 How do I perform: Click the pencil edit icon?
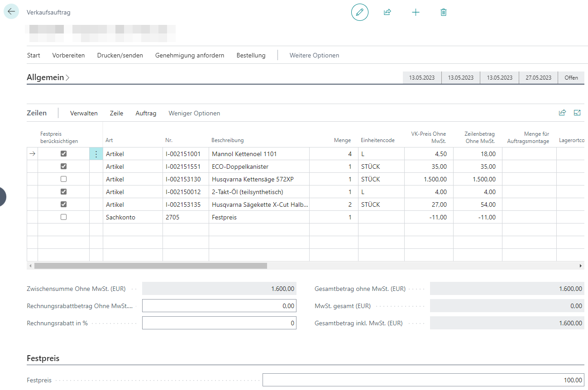click(x=359, y=12)
